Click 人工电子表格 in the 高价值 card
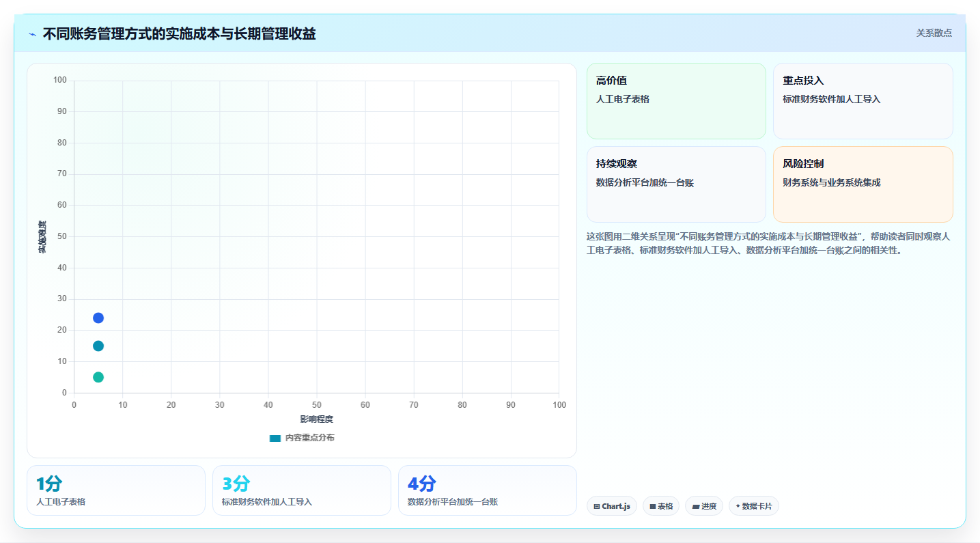Image resolution: width=980 pixels, height=543 pixels. pos(623,99)
